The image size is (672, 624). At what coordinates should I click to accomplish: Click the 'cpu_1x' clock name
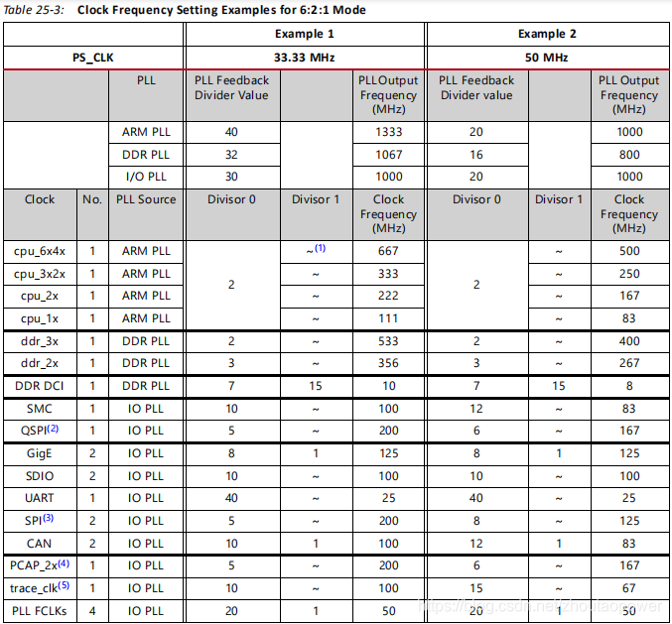point(40,318)
